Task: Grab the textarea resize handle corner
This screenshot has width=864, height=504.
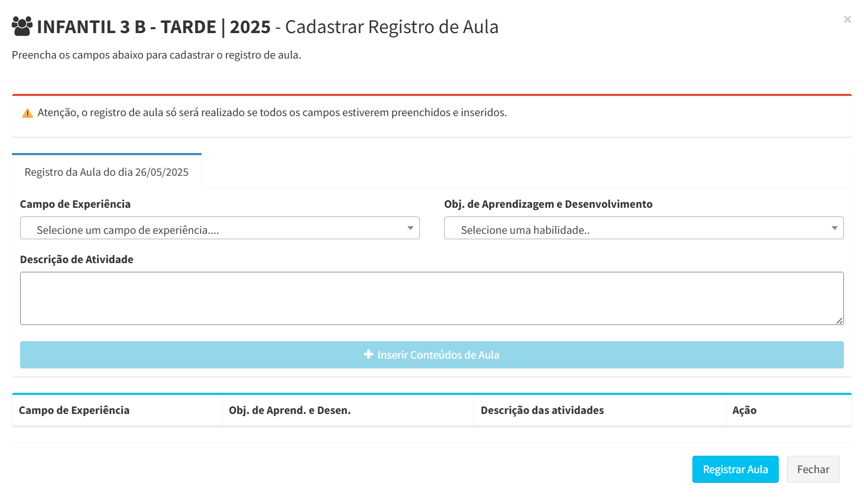Action: click(840, 321)
